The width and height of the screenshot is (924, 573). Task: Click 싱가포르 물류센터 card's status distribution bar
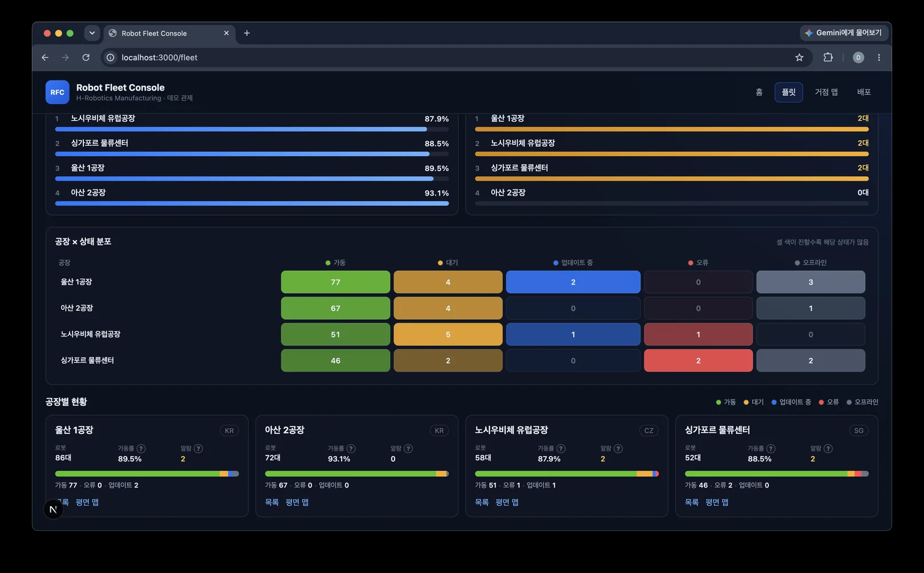[777, 474]
